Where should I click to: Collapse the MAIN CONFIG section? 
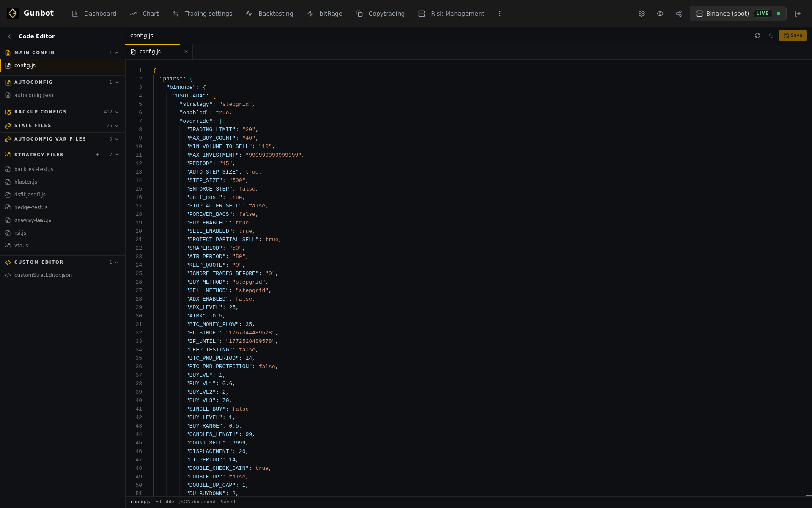click(117, 53)
